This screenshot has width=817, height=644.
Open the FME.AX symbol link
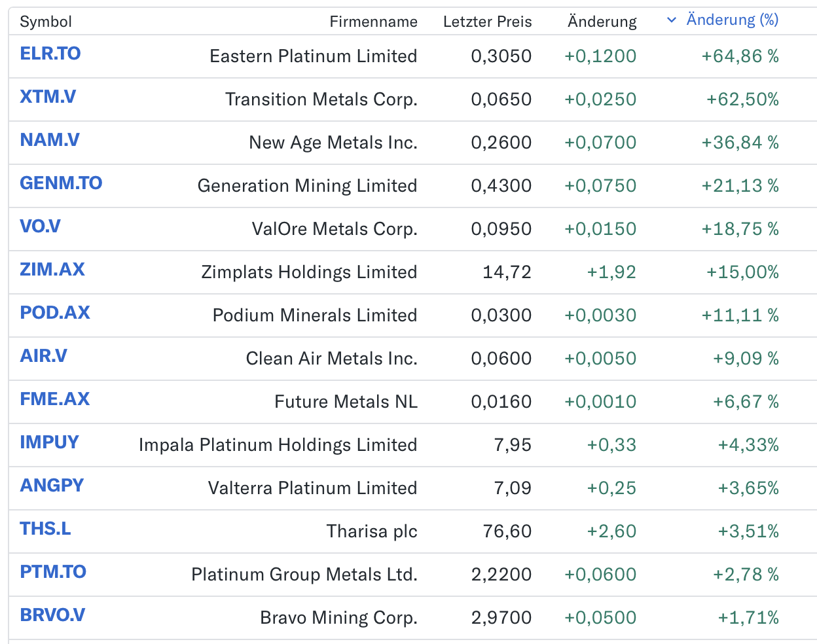(55, 399)
